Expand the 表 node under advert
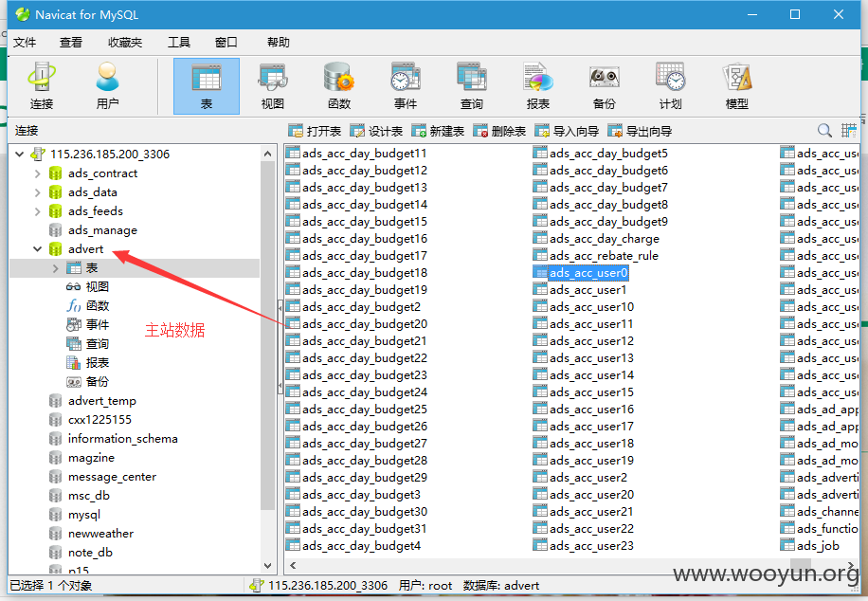The width and height of the screenshot is (868, 601). (x=55, y=268)
